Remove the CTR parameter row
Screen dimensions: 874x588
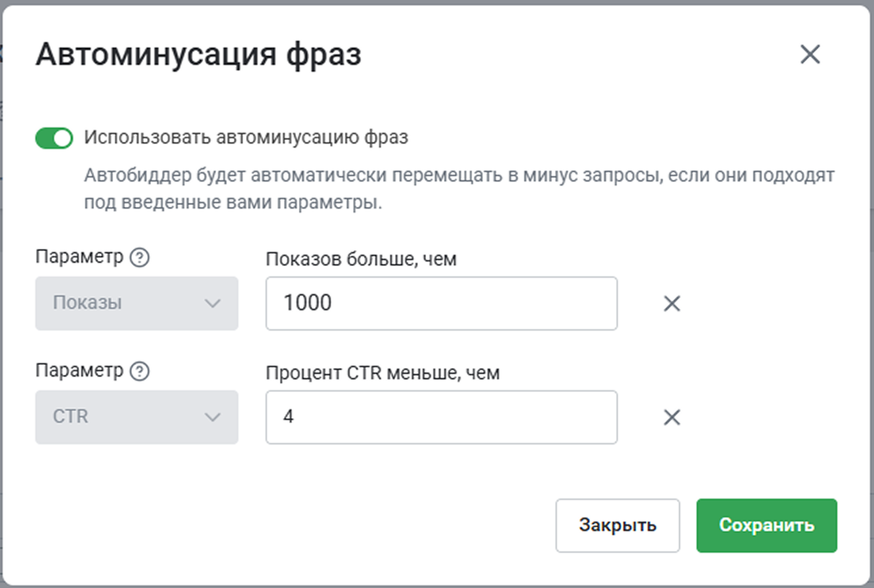pos(671,418)
